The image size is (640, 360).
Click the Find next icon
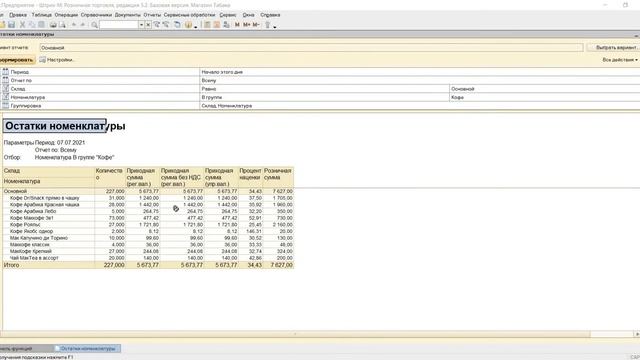(x=157, y=25)
